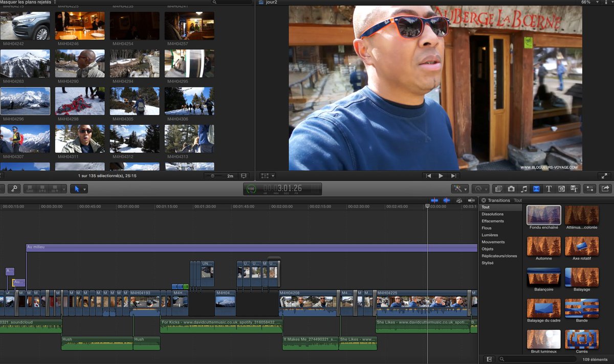Select the Bande transition
The height and width of the screenshot is (364, 614).
click(582, 308)
